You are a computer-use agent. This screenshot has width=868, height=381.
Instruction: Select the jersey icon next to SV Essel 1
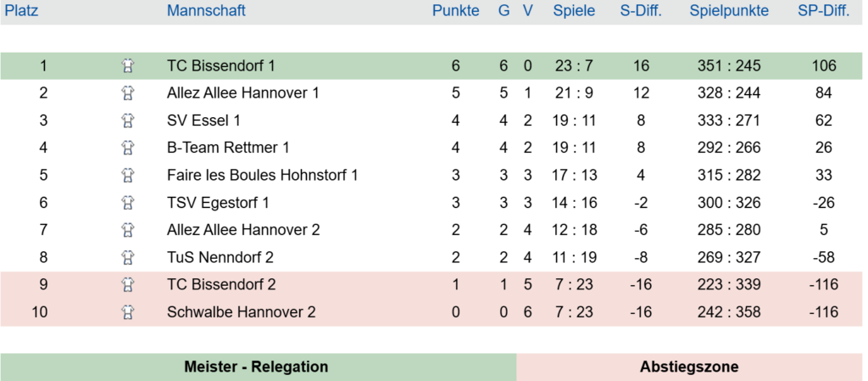pyautogui.click(x=128, y=120)
